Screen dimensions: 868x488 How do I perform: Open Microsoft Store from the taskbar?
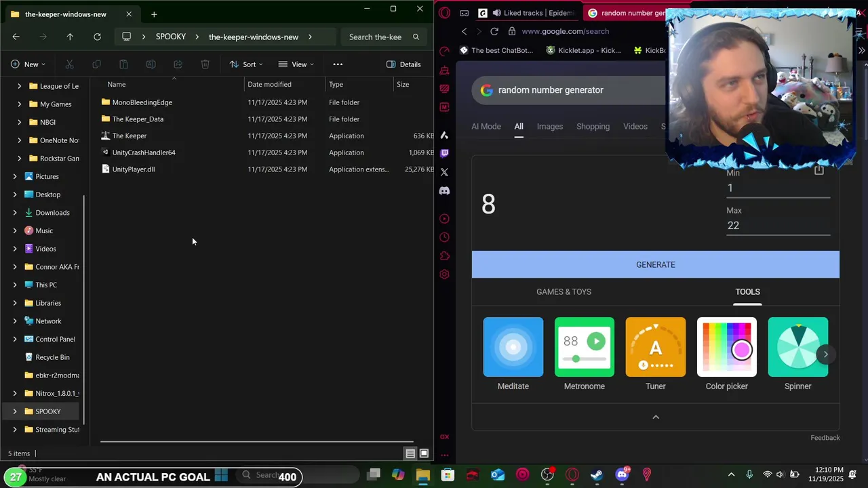(448, 475)
